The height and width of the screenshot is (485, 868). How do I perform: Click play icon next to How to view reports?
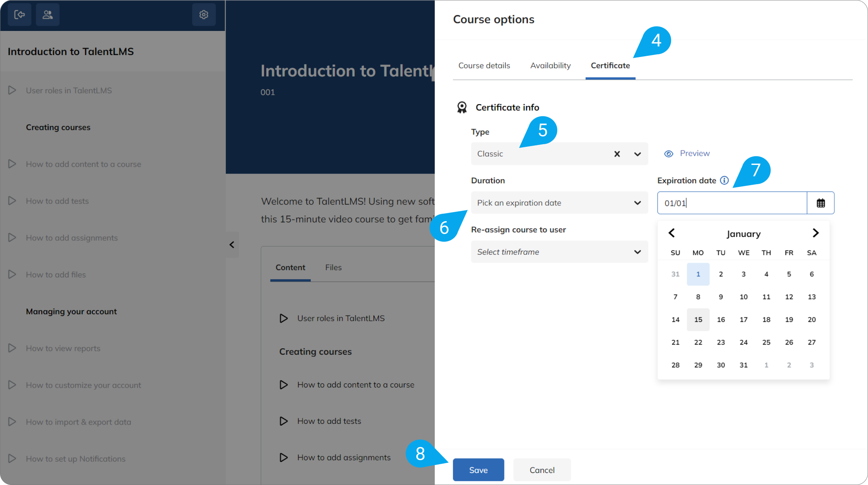(12, 348)
